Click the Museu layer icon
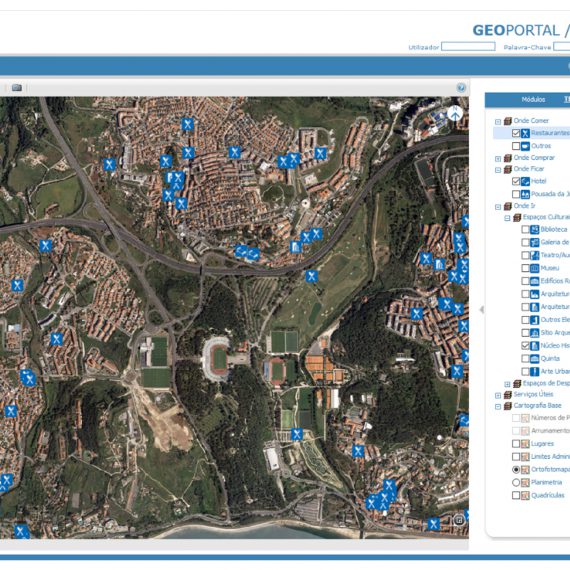Image resolution: width=570 pixels, height=570 pixels. coord(534,268)
